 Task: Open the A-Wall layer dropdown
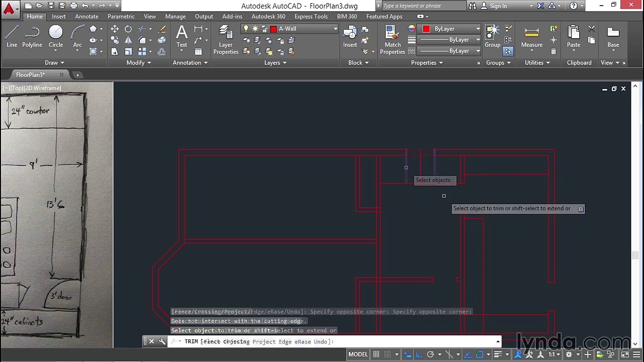click(x=336, y=29)
